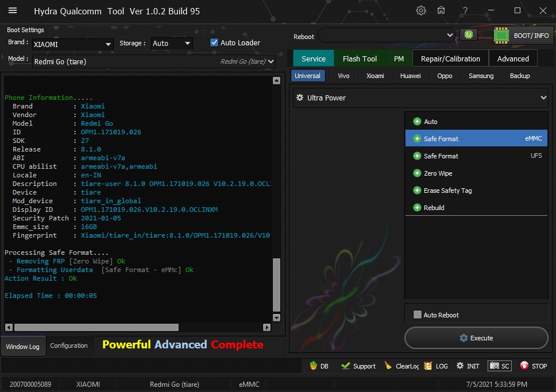Click plus icon next to Zero Wipe
The width and height of the screenshot is (556, 392).
point(417,173)
